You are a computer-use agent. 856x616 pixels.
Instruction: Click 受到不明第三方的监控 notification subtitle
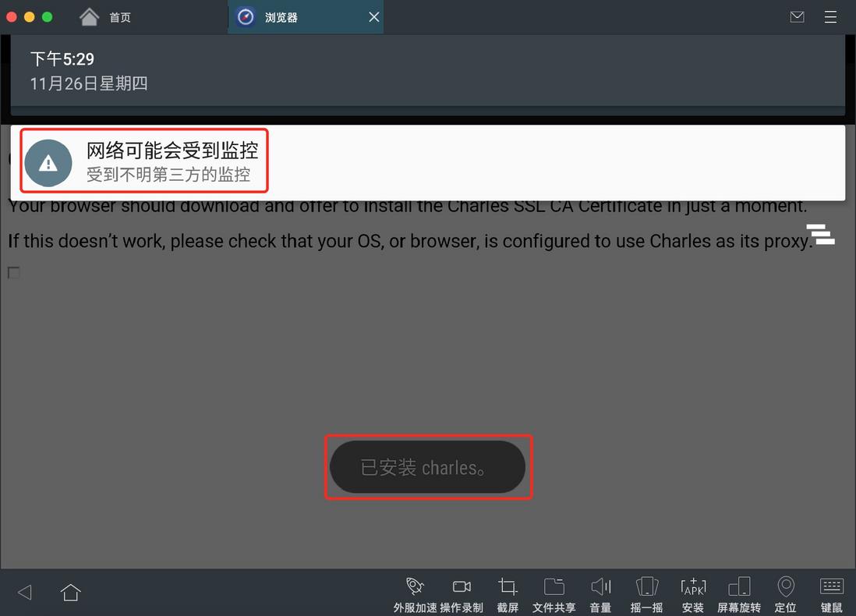168,175
